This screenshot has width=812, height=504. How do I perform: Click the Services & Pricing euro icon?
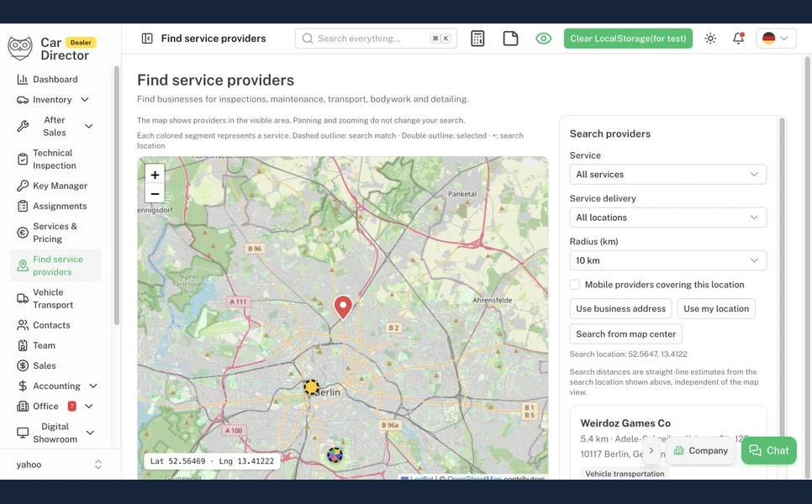(22, 233)
